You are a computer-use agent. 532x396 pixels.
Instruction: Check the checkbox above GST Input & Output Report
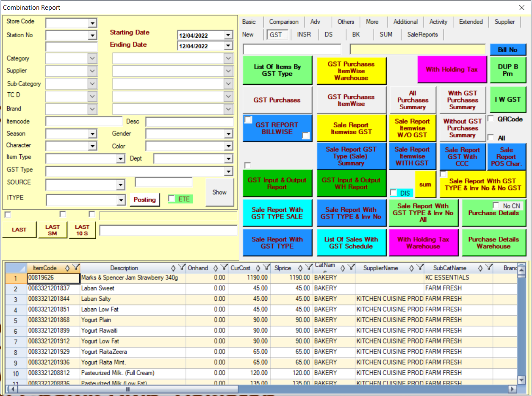(248, 165)
